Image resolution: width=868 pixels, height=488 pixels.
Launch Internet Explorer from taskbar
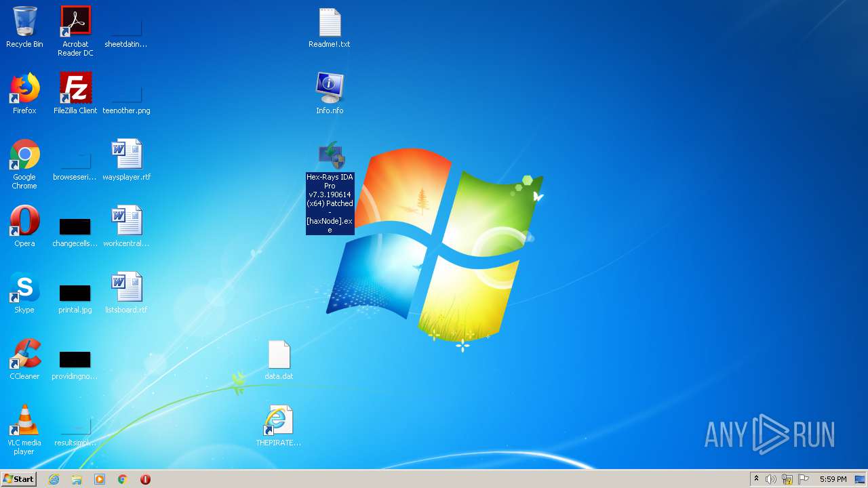[54, 479]
